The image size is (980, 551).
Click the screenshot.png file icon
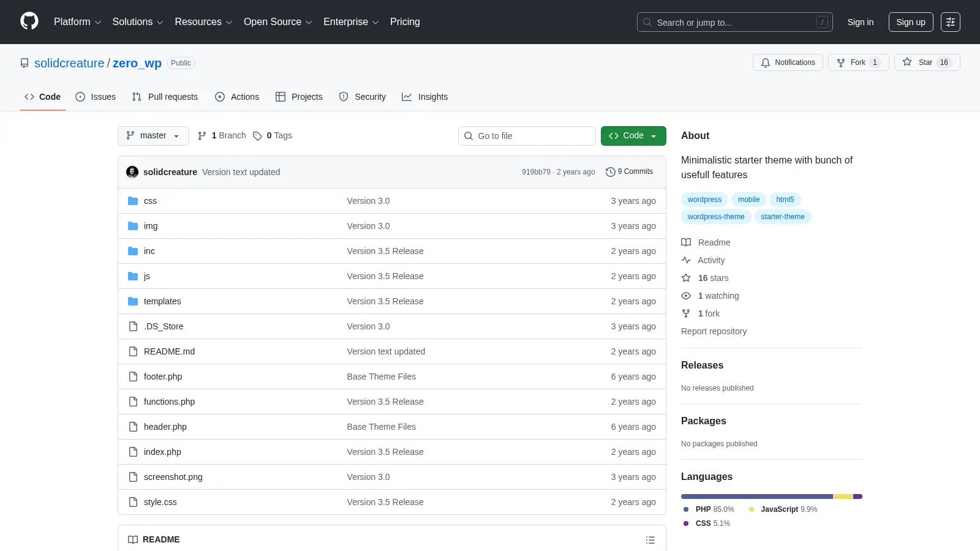coord(133,477)
